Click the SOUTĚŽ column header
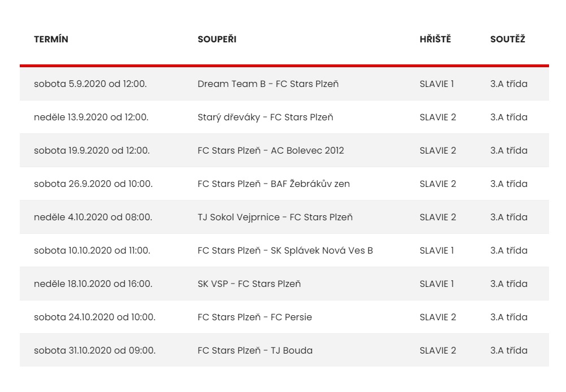The width and height of the screenshot is (566, 392). pyautogui.click(x=507, y=40)
